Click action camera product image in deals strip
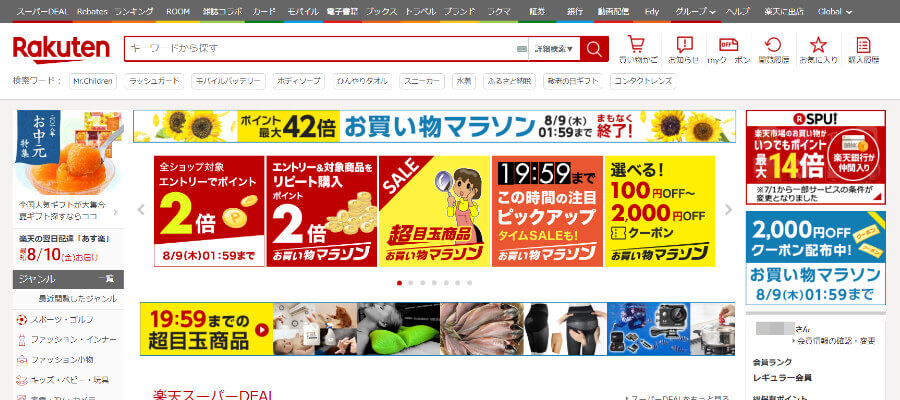 coord(648,329)
